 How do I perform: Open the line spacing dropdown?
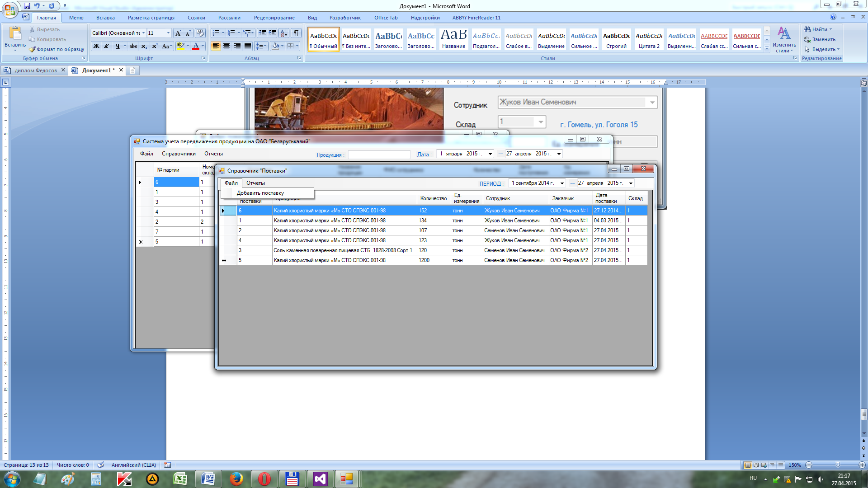pos(262,46)
